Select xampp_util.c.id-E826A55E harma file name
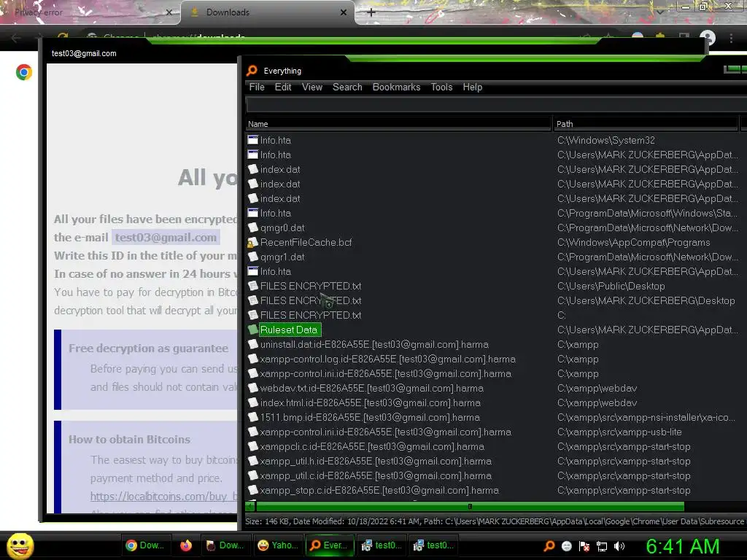This screenshot has height=560, width=747. click(x=376, y=475)
